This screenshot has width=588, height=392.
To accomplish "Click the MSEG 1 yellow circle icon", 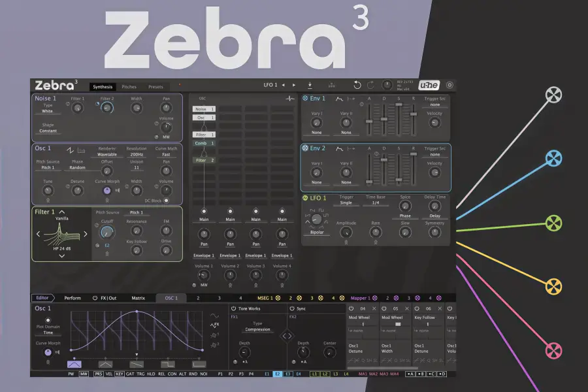I will [278, 298].
